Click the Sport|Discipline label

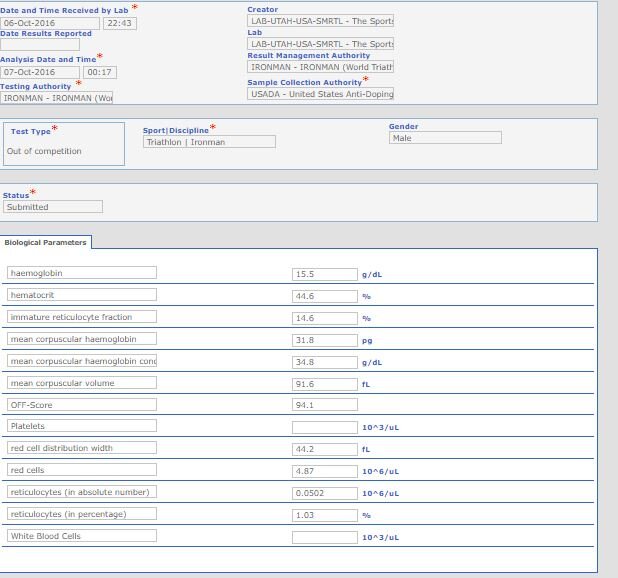[x=176, y=130]
